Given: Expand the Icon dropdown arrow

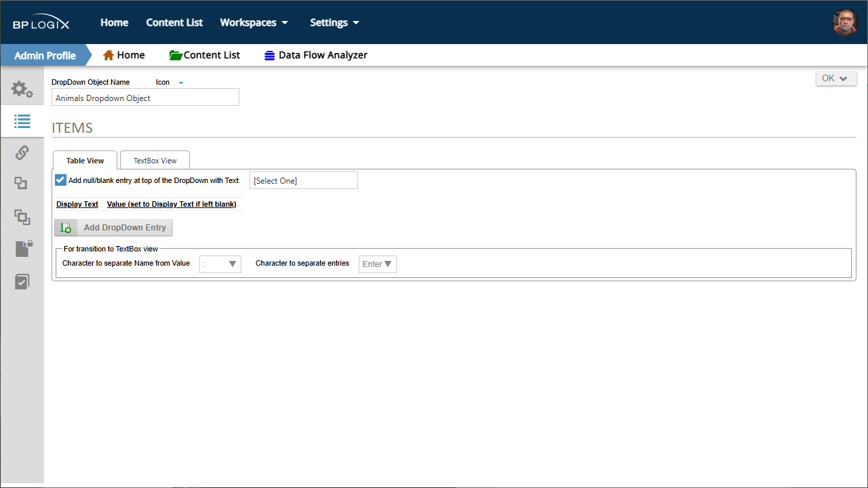Looking at the screenshot, I should point(181,83).
